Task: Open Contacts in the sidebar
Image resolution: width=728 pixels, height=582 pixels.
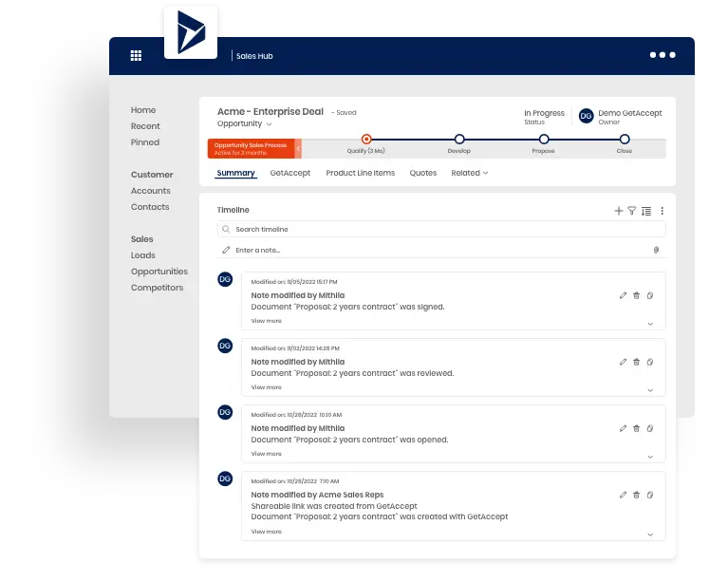Action: (x=150, y=207)
